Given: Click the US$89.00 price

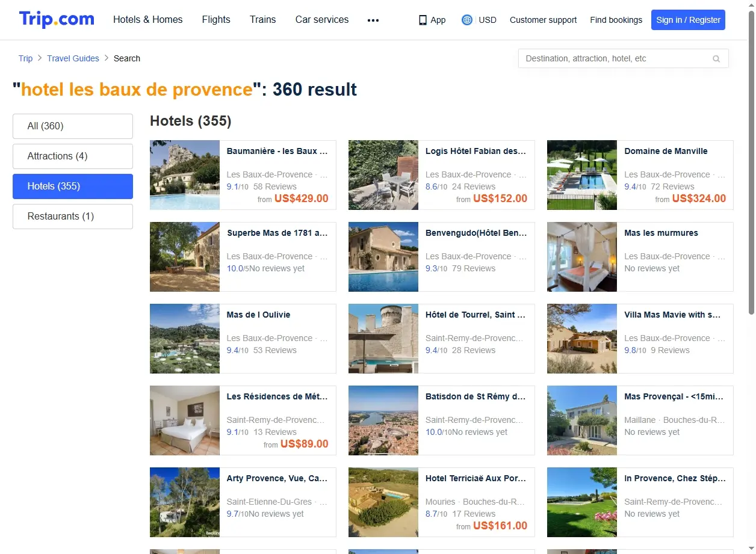Looking at the screenshot, I should (305, 444).
